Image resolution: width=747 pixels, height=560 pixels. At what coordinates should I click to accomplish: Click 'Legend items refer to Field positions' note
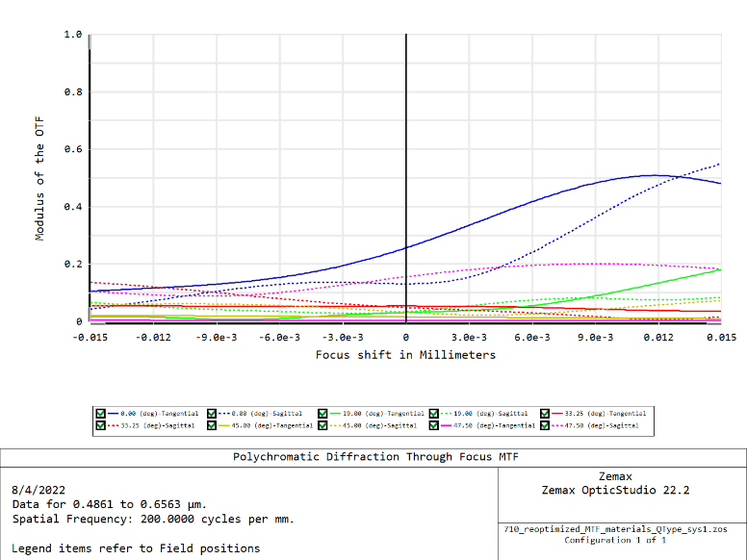[x=136, y=548]
